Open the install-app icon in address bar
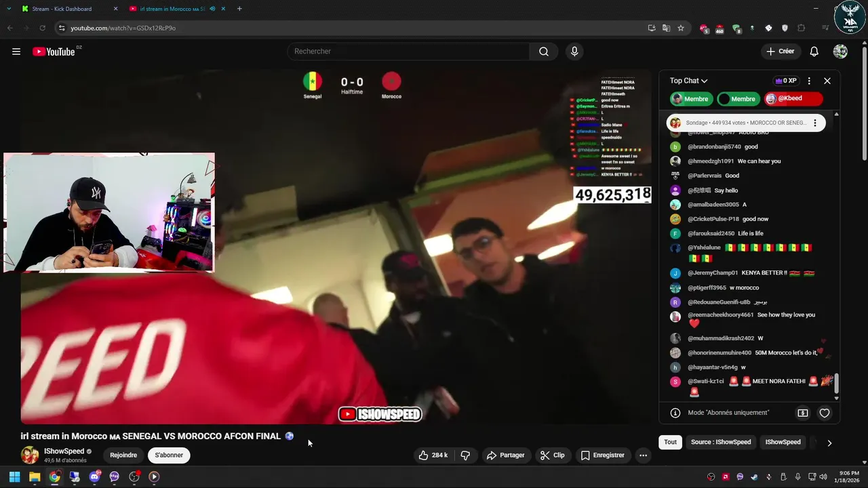 [x=652, y=28]
